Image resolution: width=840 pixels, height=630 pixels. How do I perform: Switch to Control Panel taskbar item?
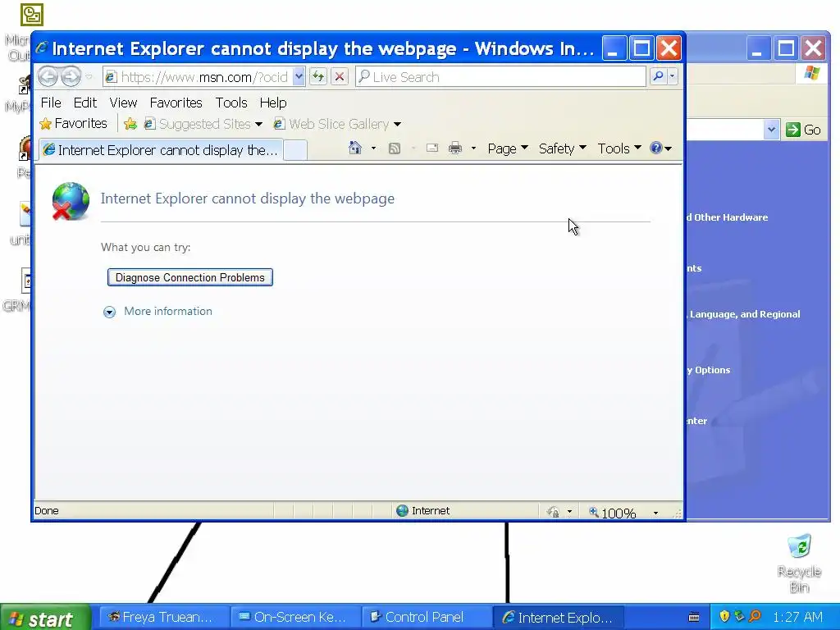pos(426,617)
